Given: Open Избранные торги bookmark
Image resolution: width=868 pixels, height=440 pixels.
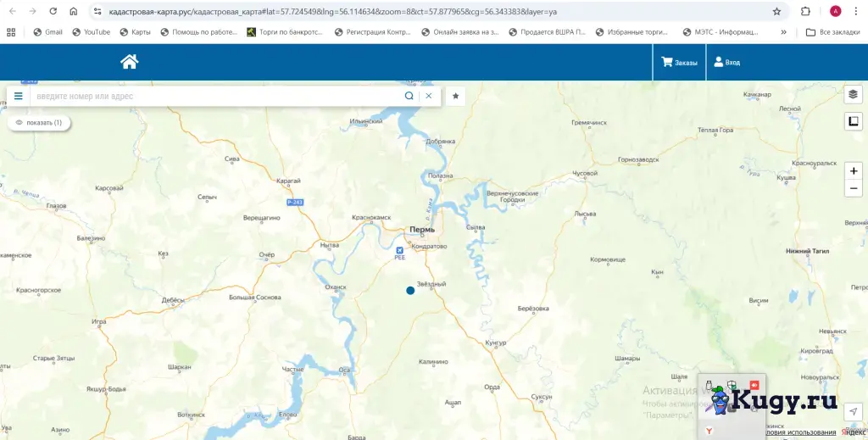Looking at the screenshot, I should pos(632,32).
